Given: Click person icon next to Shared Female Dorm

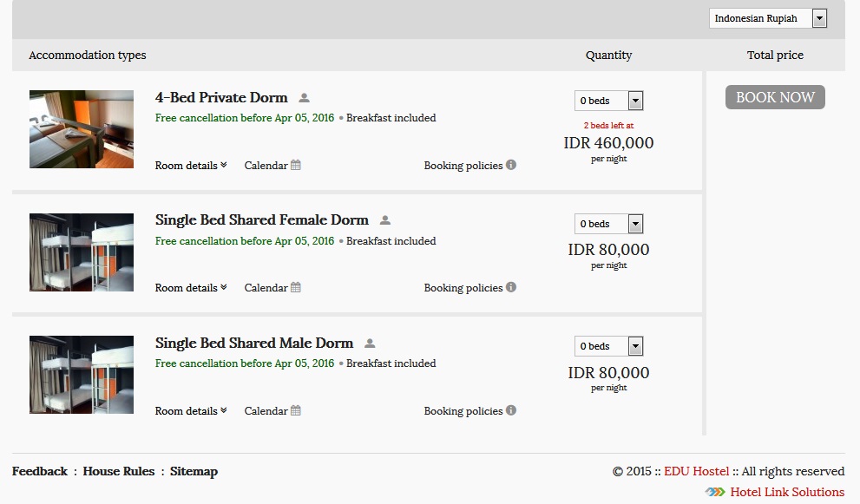Looking at the screenshot, I should pos(385,220).
